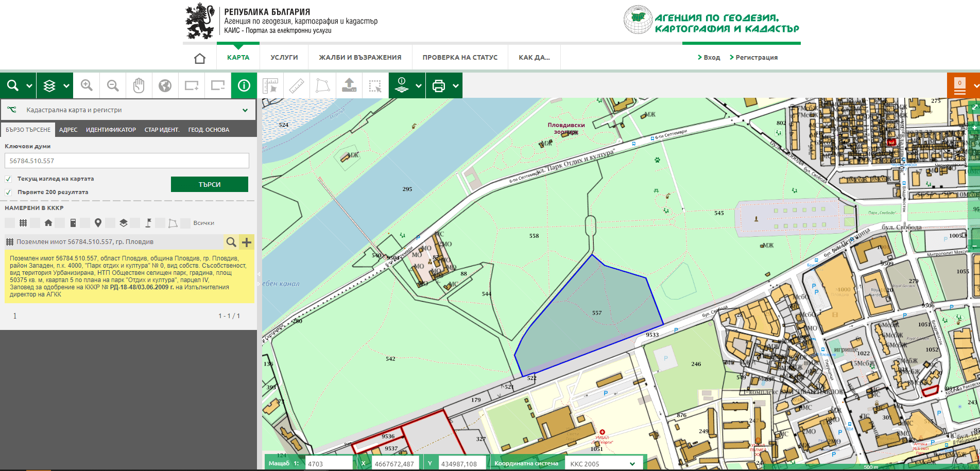980x471 pixels.
Task: Toggle Първите 200 резултата checkbox
Action: point(8,193)
